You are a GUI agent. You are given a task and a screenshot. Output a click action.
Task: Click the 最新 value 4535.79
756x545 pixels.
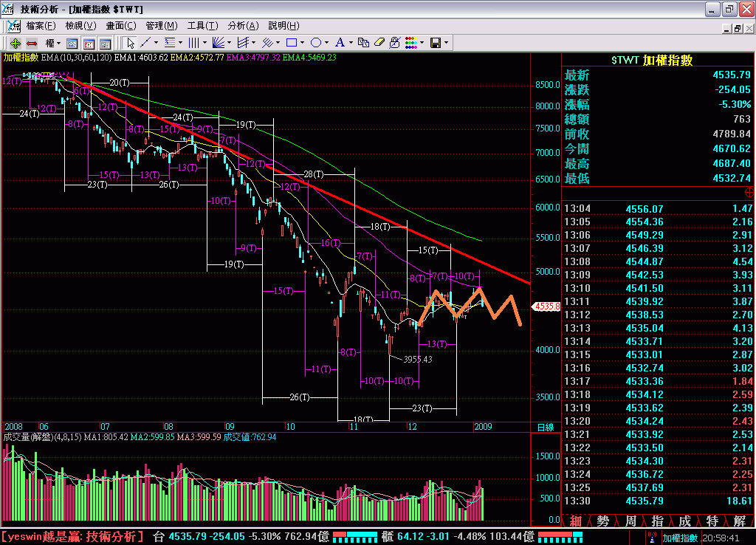point(732,75)
